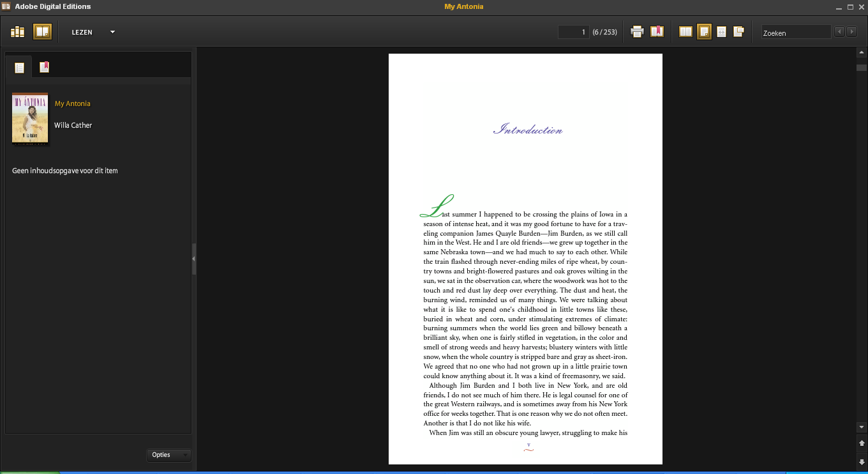Go to previous page arrow button
This screenshot has width=868, height=474.
862,443
